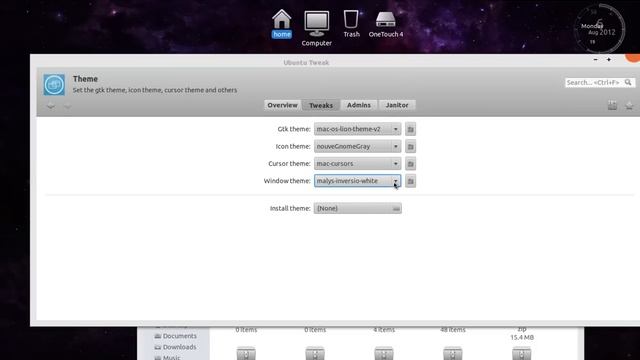The width and height of the screenshot is (640, 360).
Task: Go back using the left navigation arrow
Action: pos(51,107)
